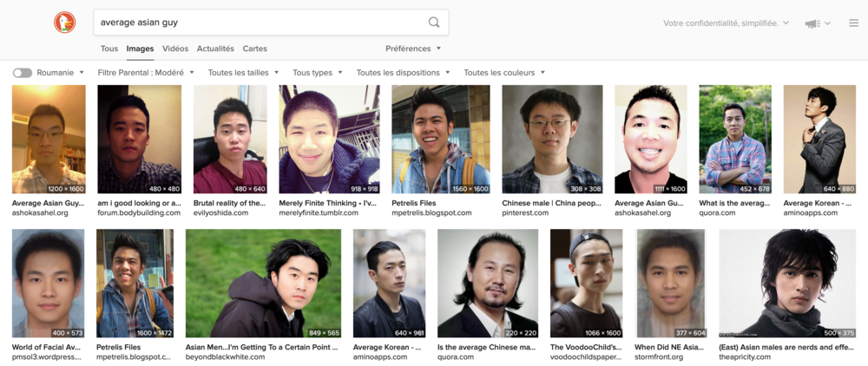Expand Toutes les dispositions dropdown
Viewport: 868px width, 366px height.
click(x=403, y=73)
